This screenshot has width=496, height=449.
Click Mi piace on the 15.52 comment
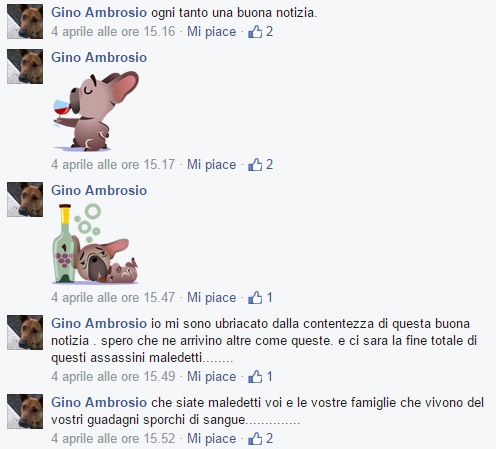(x=211, y=439)
